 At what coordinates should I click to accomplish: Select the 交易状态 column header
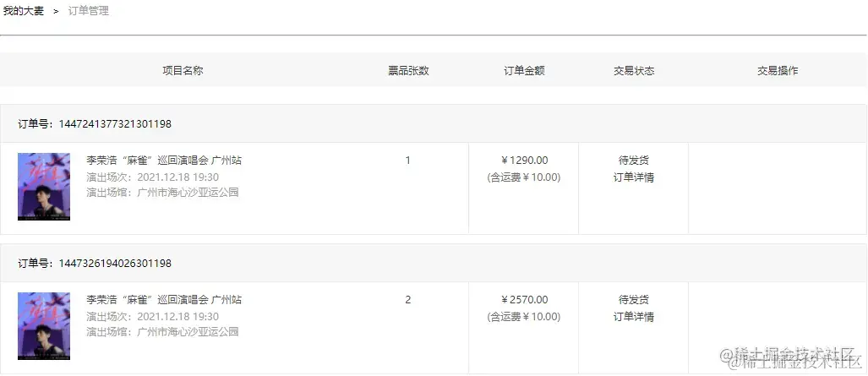(634, 71)
